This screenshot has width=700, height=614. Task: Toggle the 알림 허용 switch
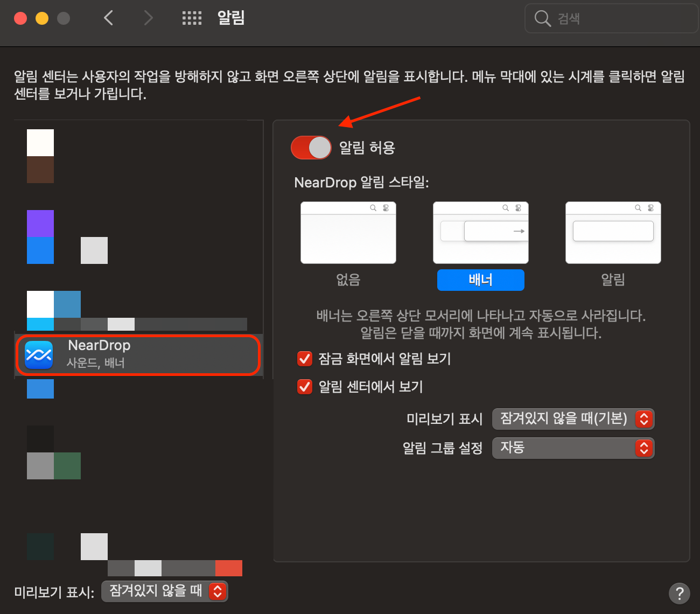point(311,148)
